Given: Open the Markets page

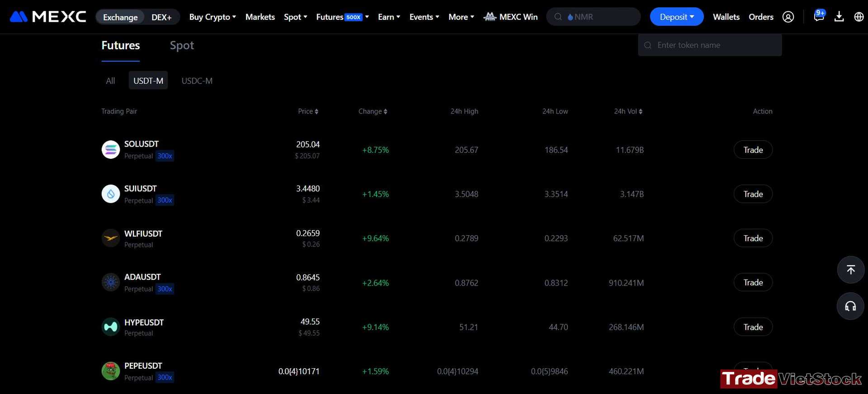Looking at the screenshot, I should (260, 17).
